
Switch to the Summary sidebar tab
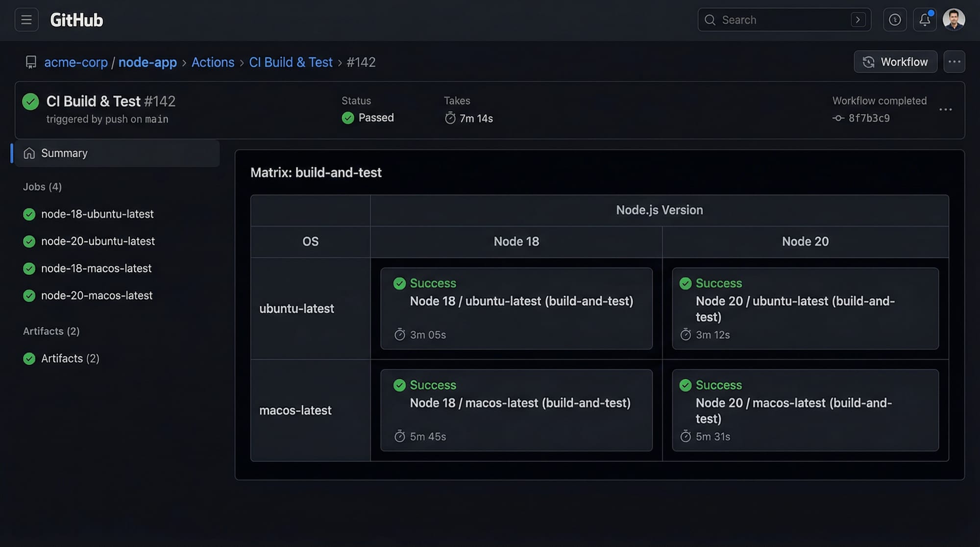(64, 153)
